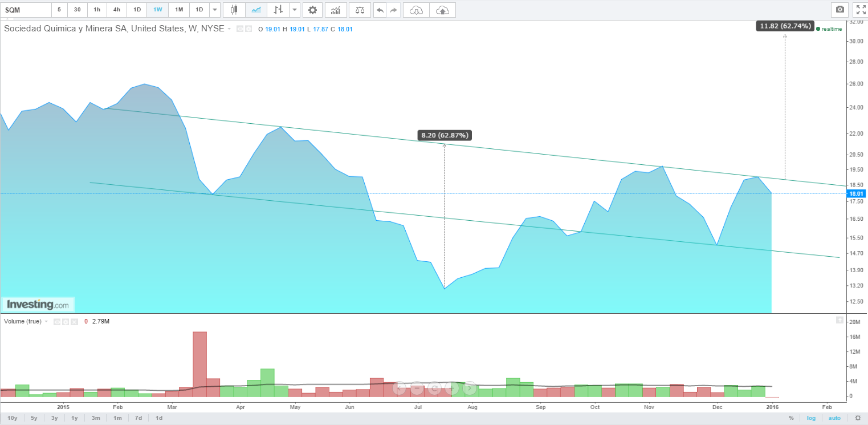Click the SQM symbol search field
The width and height of the screenshot is (868, 425).
[x=26, y=10]
